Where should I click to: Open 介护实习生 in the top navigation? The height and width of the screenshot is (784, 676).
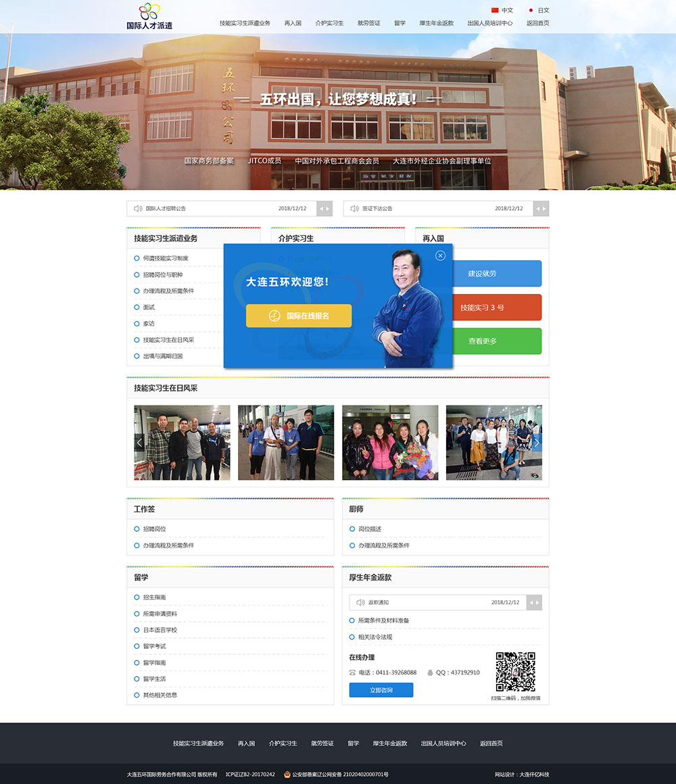click(x=329, y=23)
